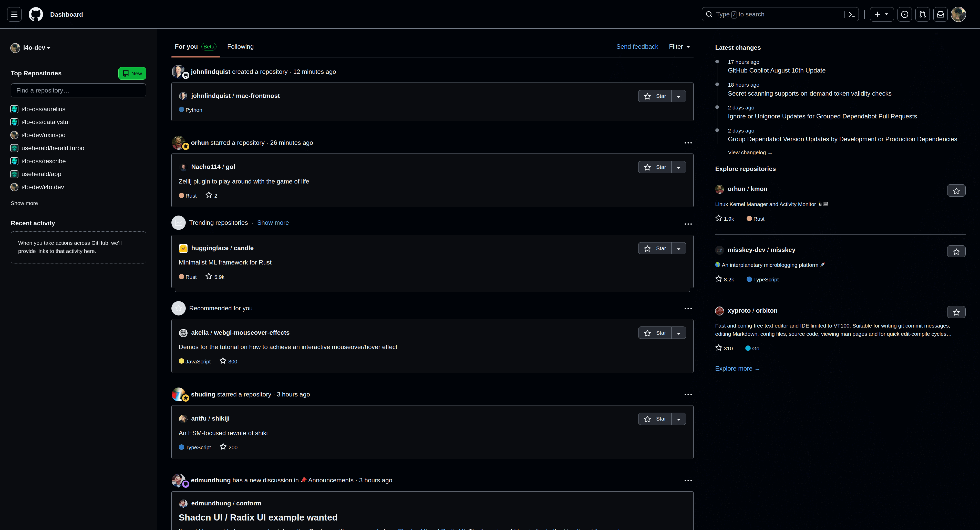Open stargazers count 5.9k for candle
Screen dimensions: 980x530
[215, 277]
